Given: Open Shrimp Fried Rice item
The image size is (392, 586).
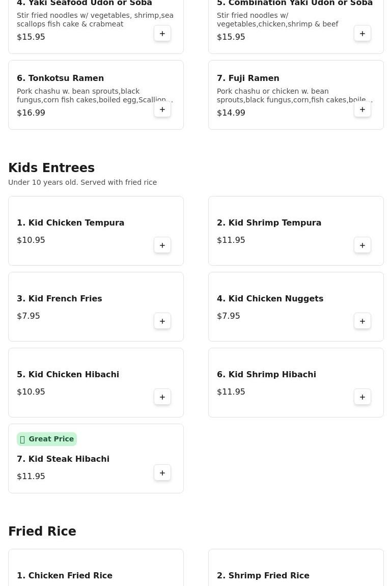Looking at the screenshot, I should point(263,575).
